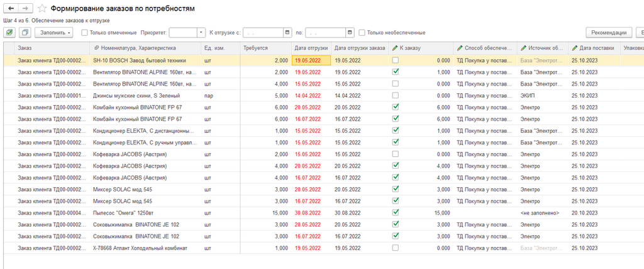This screenshot has width=644, height=269.
Task: Add page to favorites with star icon
Action: [42, 9]
